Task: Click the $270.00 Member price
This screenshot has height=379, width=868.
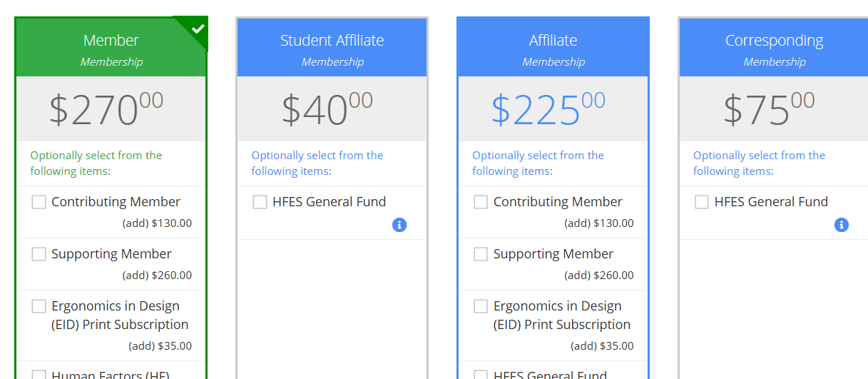Action: tap(106, 109)
